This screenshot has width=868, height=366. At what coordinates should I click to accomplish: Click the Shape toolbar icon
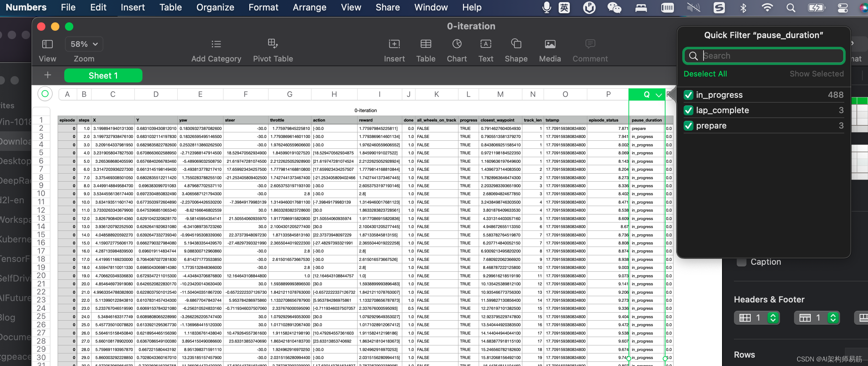pyautogui.click(x=516, y=44)
